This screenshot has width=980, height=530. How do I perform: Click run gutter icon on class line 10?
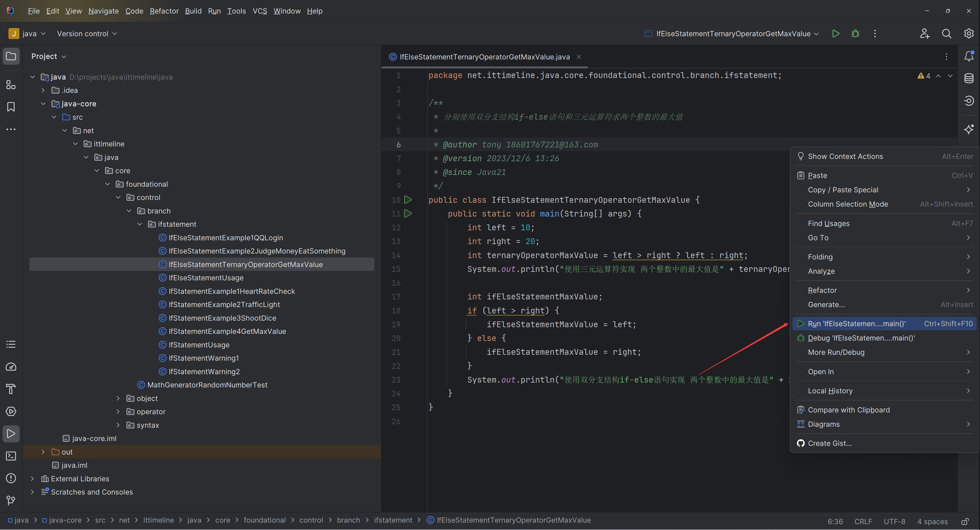[408, 200]
